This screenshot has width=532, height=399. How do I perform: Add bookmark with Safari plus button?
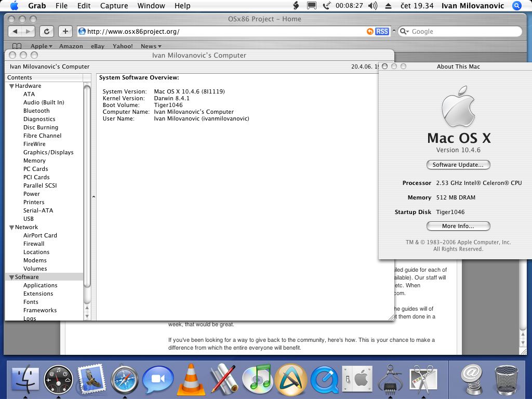point(65,32)
